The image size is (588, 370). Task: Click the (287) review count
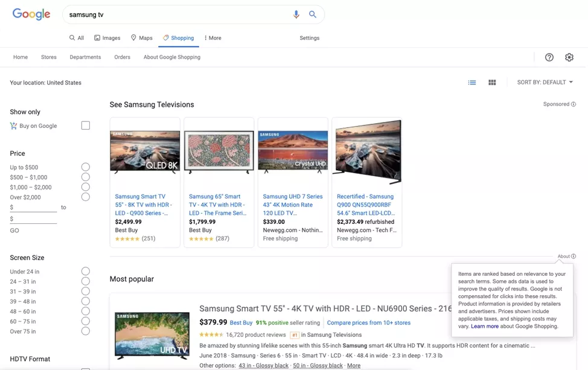coord(222,238)
